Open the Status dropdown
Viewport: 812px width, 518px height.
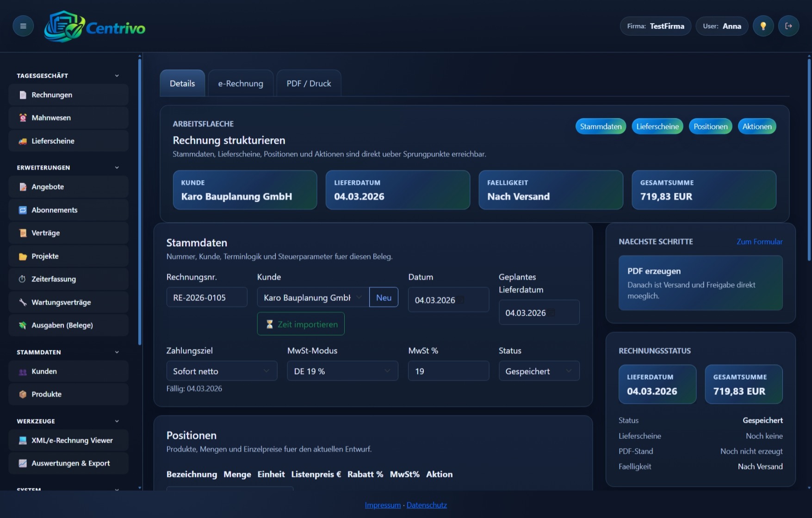(539, 371)
